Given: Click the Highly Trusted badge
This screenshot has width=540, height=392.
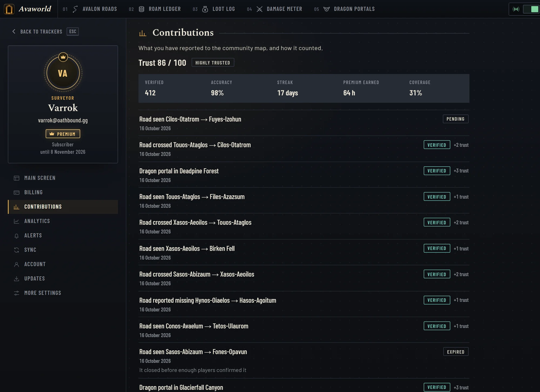Looking at the screenshot, I should [x=213, y=63].
